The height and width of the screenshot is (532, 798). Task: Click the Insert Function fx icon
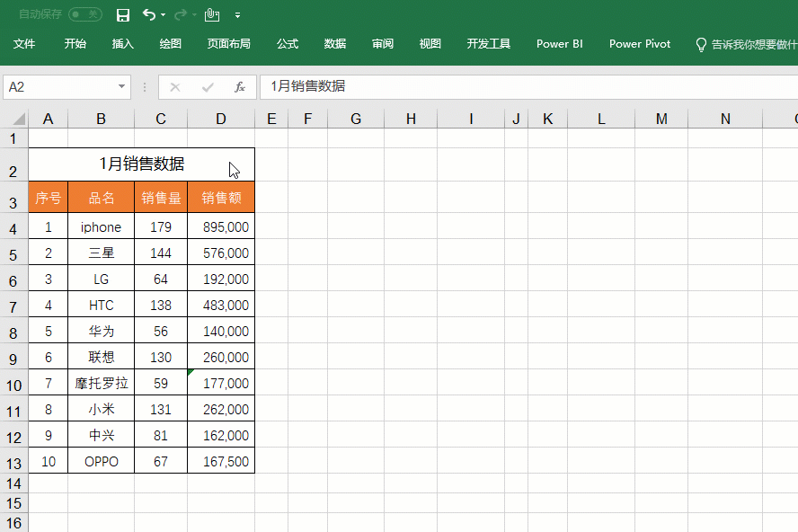tap(240, 87)
